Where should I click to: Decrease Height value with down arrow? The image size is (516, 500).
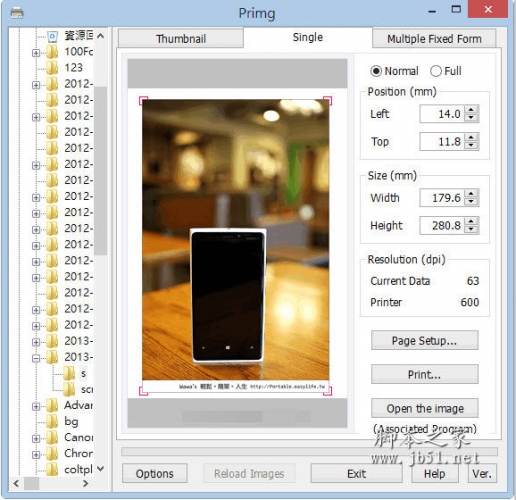[471, 230]
